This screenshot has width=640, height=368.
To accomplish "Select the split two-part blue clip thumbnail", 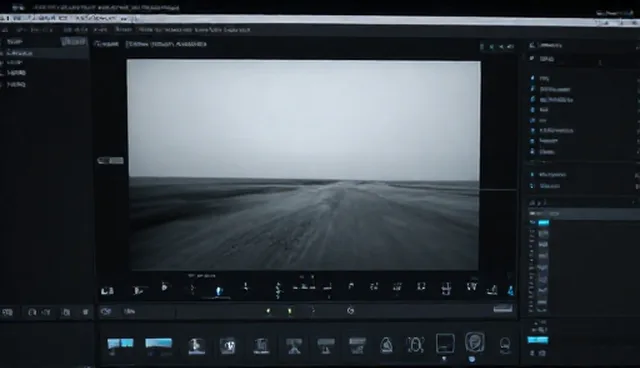I will [120, 344].
